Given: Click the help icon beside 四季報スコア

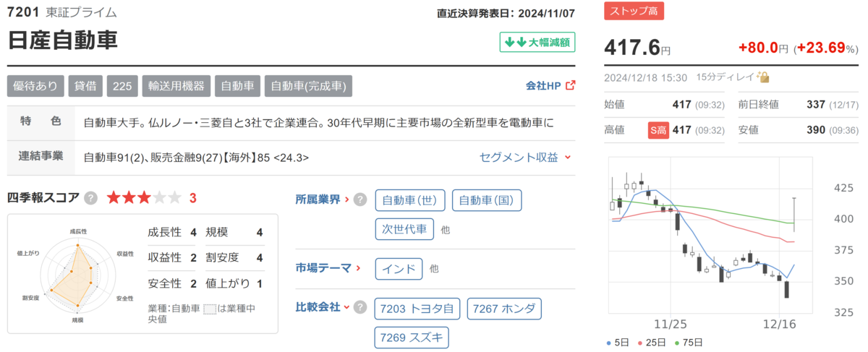Looking at the screenshot, I should [x=91, y=197].
